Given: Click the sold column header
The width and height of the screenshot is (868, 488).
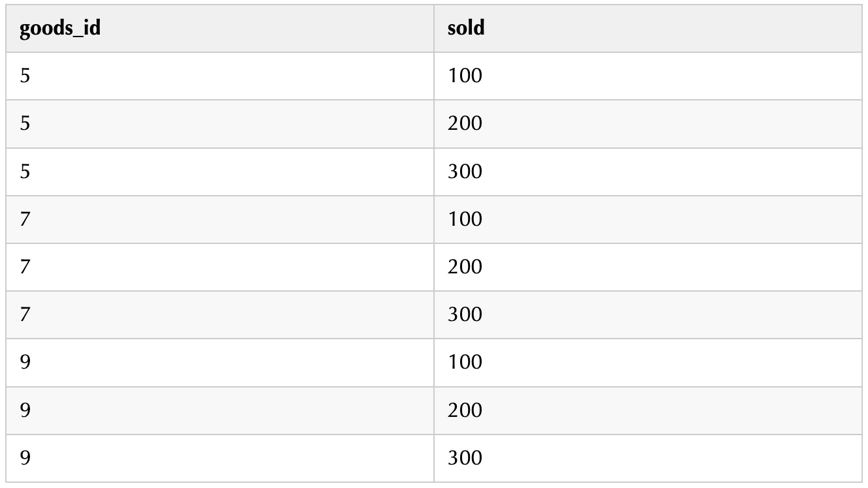Looking at the screenshot, I should (466, 29).
